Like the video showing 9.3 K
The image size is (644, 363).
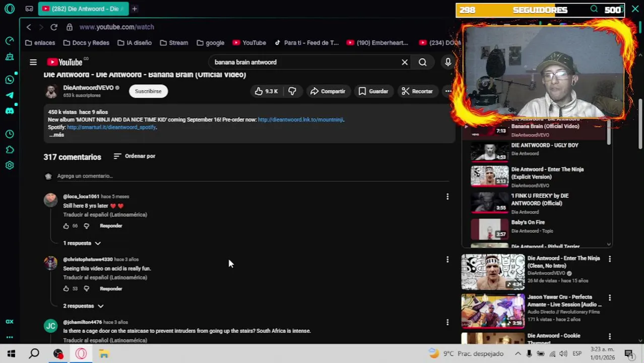coord(266,91)
